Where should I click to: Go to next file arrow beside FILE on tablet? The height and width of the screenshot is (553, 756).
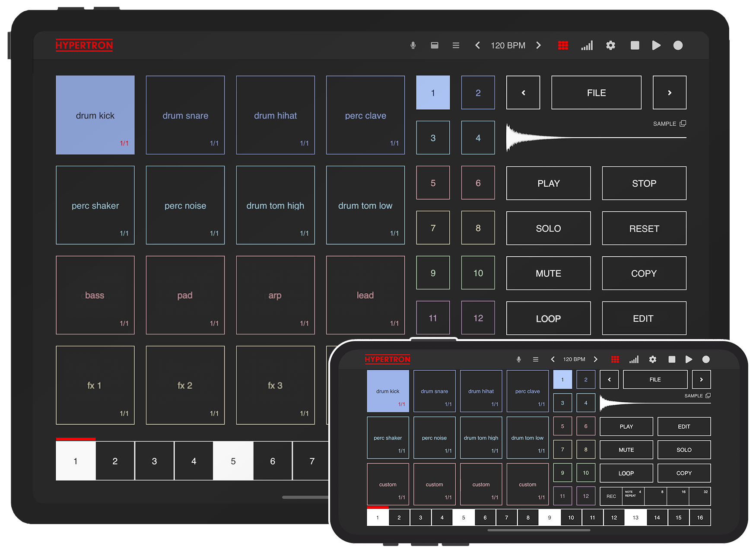(670, 92)
